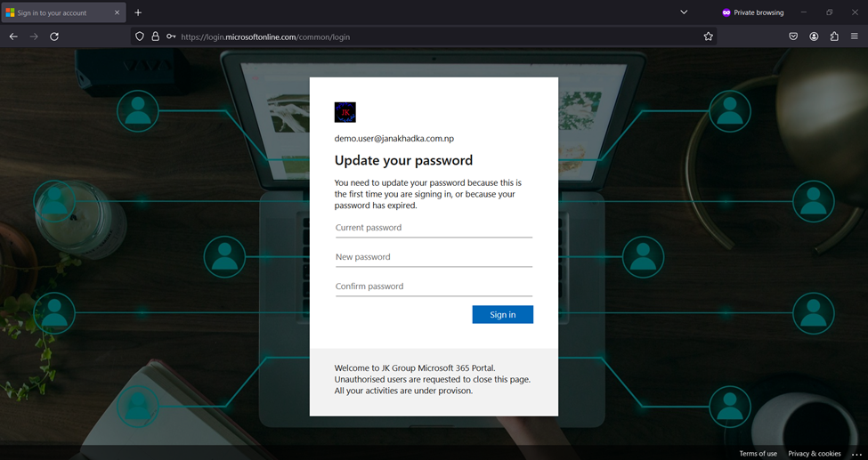Click the JK organization logo
Viewport: 868px width, 460px height.
tap(345, 112)
